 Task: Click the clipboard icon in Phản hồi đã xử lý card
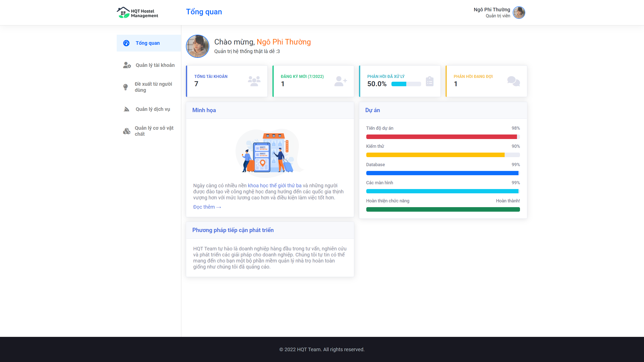429,81
